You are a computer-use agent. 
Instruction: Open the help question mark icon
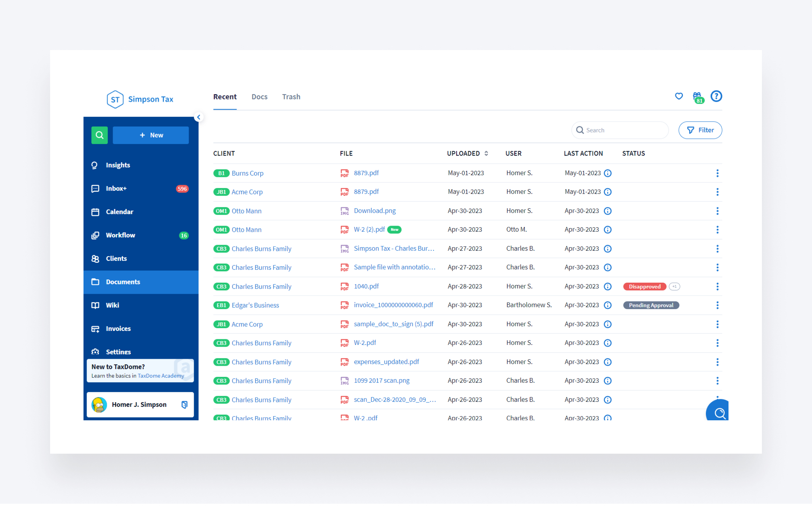click(716, 96)
